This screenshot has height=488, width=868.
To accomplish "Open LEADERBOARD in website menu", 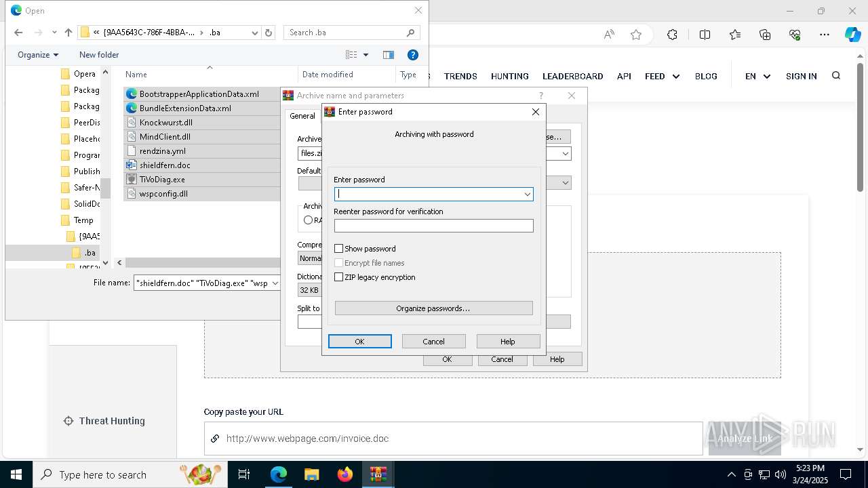I will tap(572, 76).
